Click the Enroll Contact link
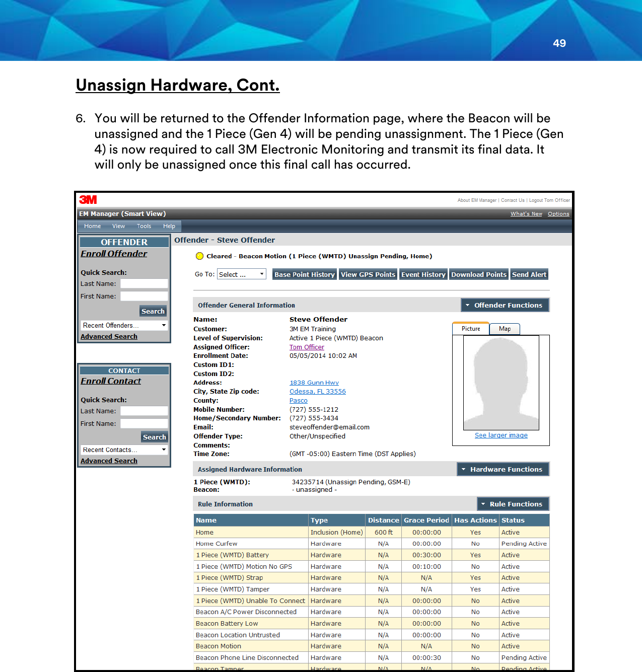Image resolution: width=642 pixels, height=672 pixels. pos(111,381)
